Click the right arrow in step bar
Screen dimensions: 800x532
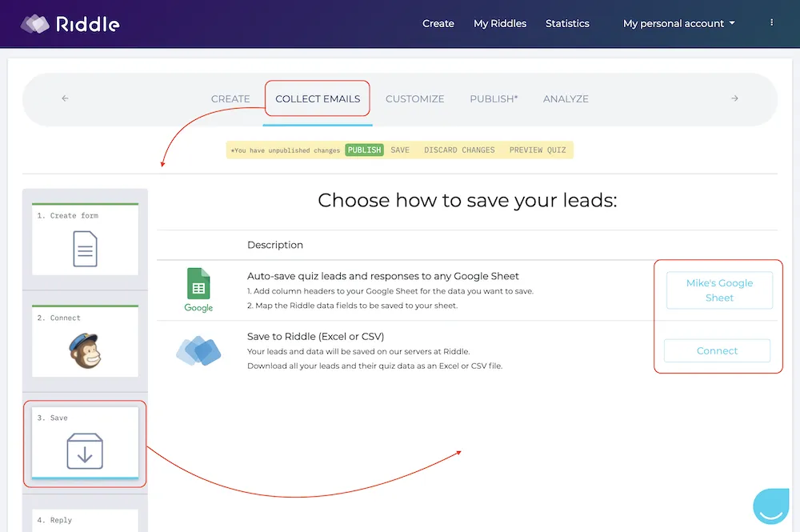point(734,98)
